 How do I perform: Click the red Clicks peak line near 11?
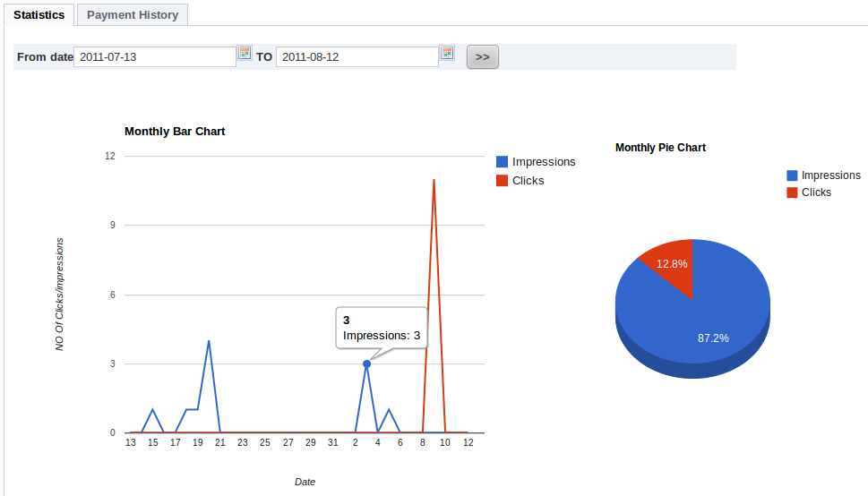click(434, 181)
